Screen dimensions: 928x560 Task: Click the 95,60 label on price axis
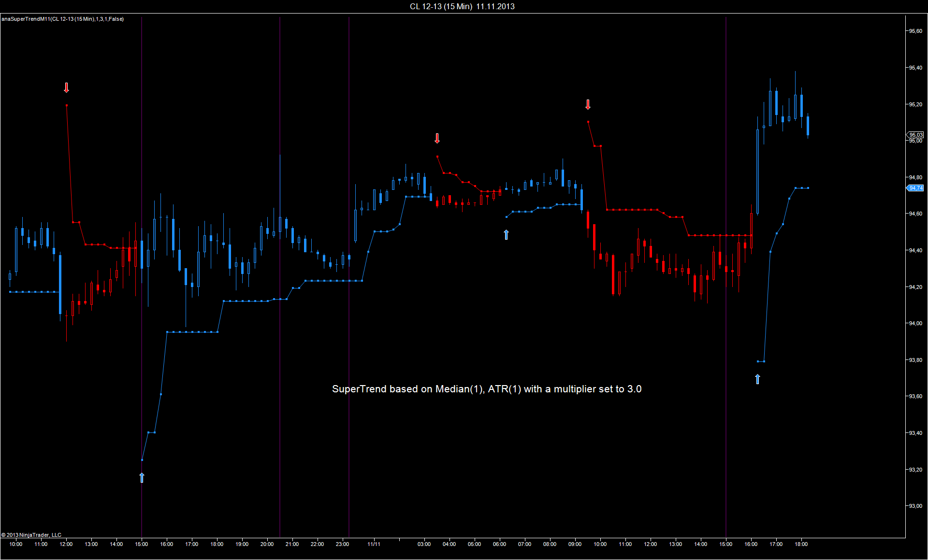(915, 31)
